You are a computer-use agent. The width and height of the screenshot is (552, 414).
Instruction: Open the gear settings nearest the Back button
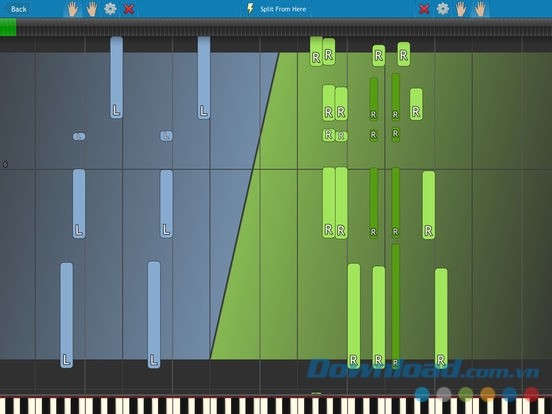(110, 9)
